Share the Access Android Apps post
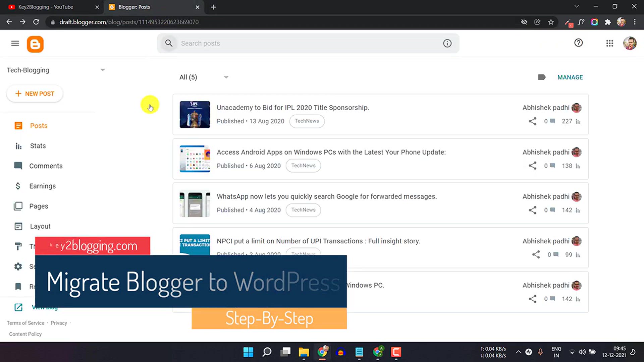Viewport: 644px width, 362px height. tap(532, 166)
